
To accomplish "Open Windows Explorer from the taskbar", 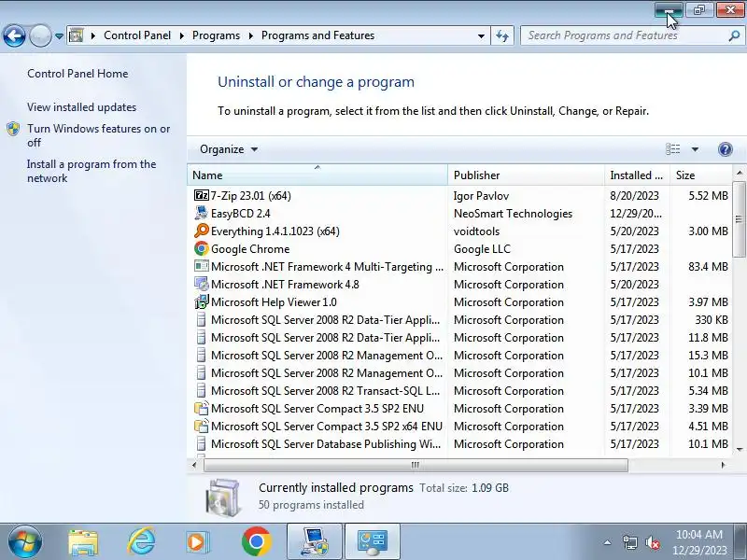I will coord(83,542).
